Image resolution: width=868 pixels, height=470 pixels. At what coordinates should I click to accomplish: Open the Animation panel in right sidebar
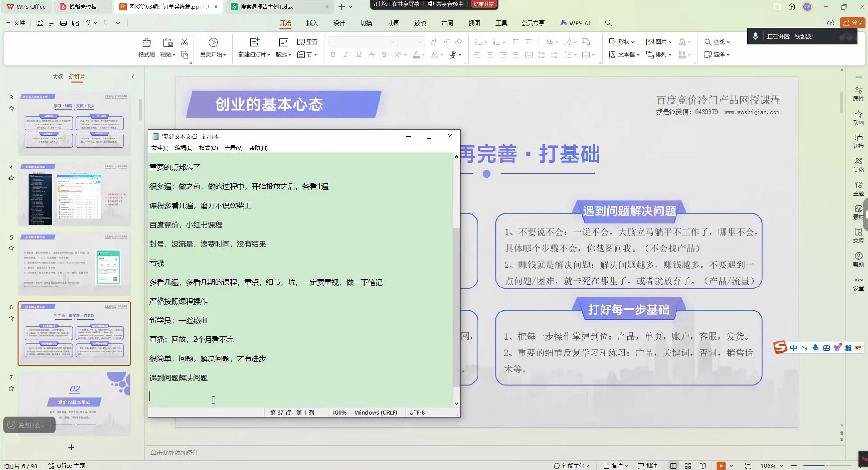coord(858,117)
